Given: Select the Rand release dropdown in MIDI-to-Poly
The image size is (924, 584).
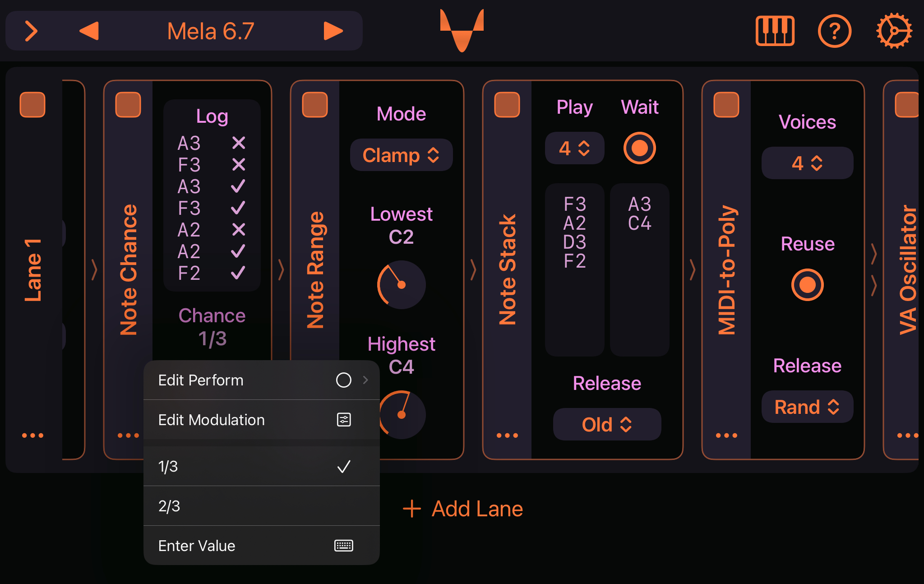Looking at the screenshot, I should click(x=807, y=407).
